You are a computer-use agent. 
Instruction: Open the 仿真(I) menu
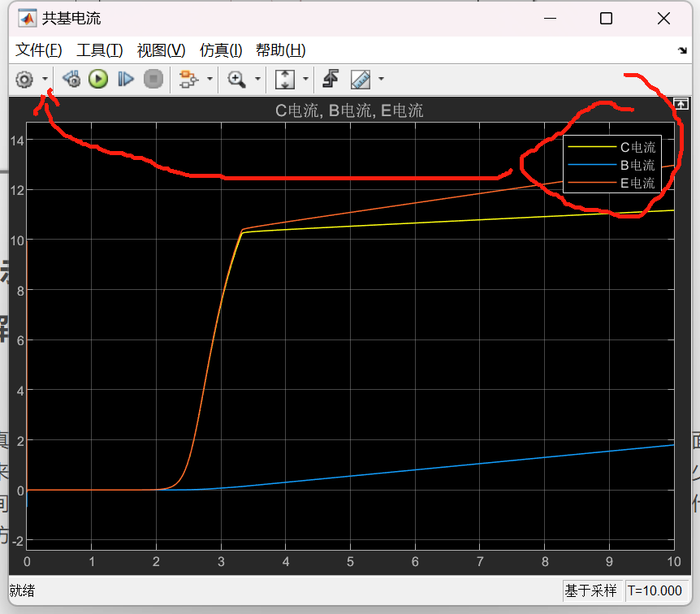[x=221, y=50]
